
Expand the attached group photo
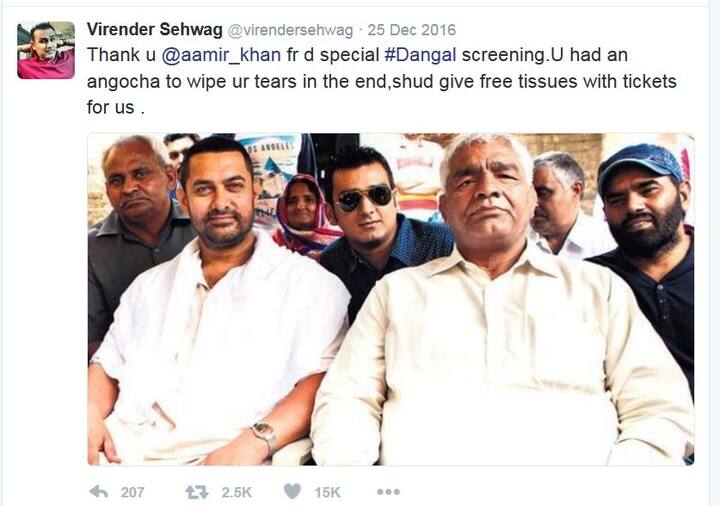click(x=391, y=299)
